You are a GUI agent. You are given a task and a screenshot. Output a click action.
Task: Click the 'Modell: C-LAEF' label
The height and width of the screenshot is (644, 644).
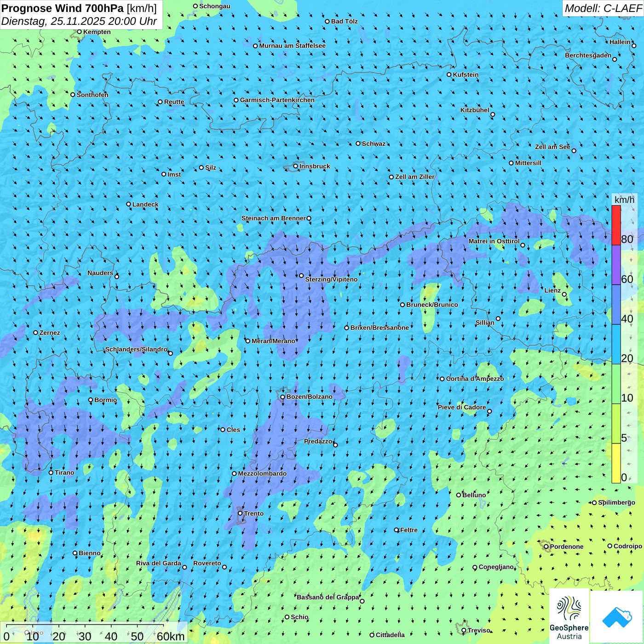[603, 8]
